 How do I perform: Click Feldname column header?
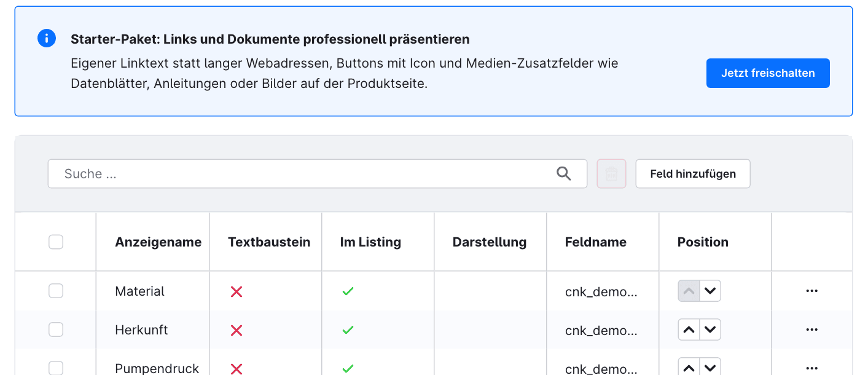pos(596,242)
